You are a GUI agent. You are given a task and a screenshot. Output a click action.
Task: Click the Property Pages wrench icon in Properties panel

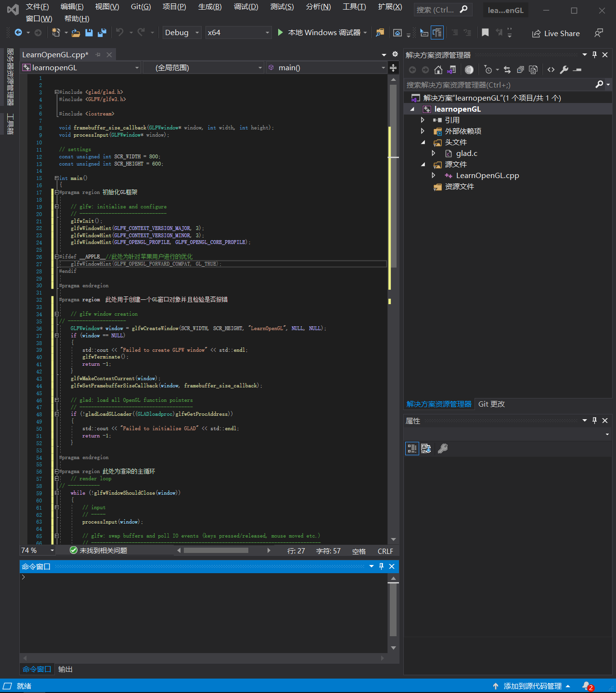pos(443,449)
